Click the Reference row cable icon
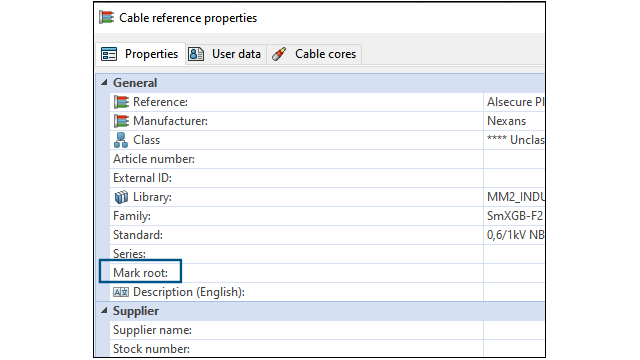 tap(121, 102)
